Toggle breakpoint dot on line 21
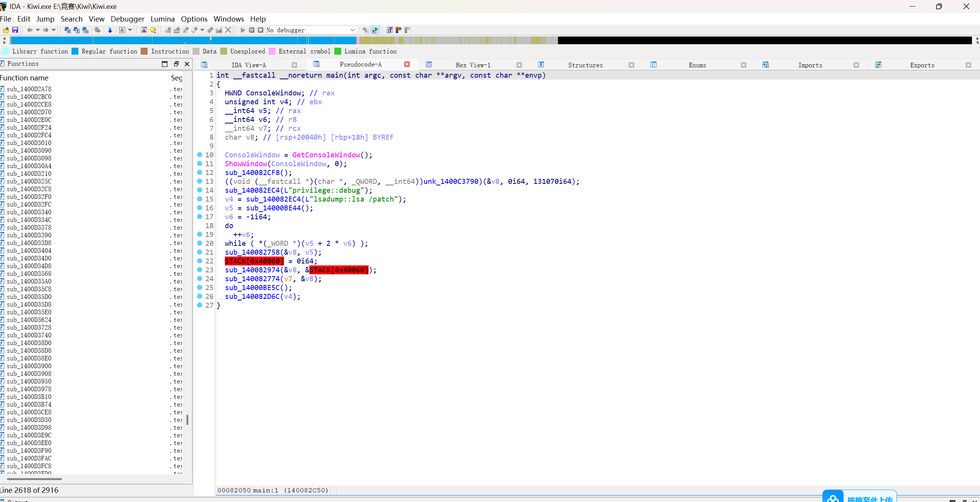This screenshot has height=502, width=980. point(199,252)
